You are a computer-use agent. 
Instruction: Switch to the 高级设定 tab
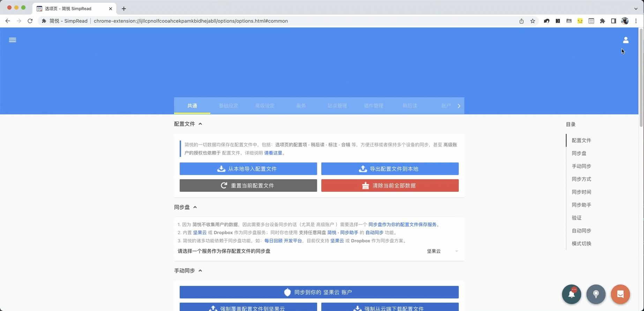click(x=265, y=106)
